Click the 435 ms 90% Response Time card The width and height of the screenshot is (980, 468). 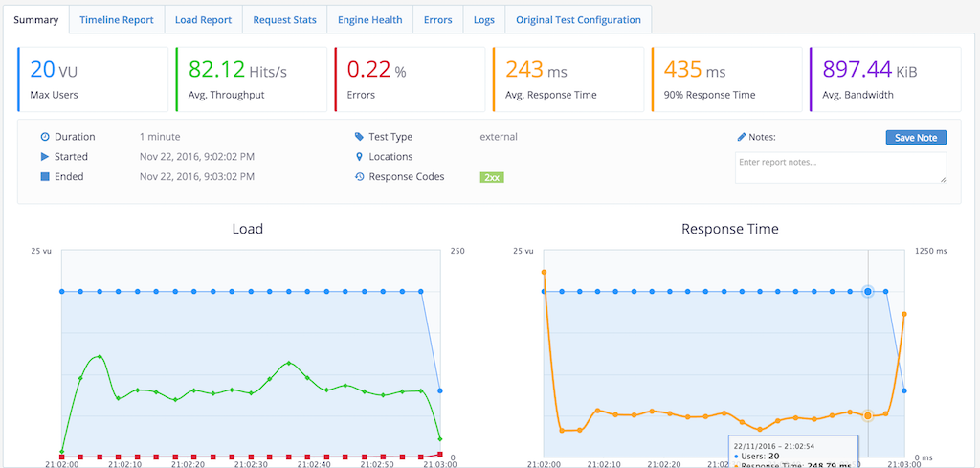click(726, 79)
